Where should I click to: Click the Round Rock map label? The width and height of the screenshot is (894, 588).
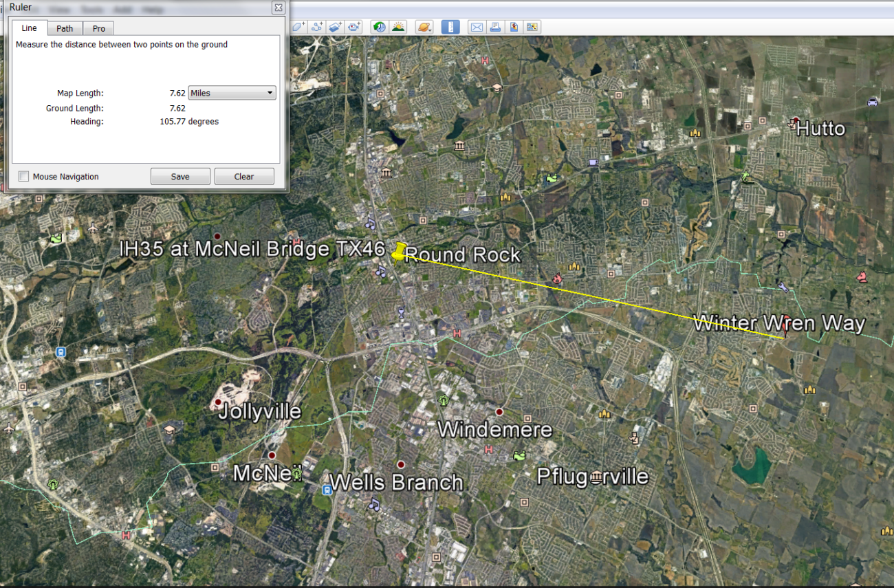point(463,255)
